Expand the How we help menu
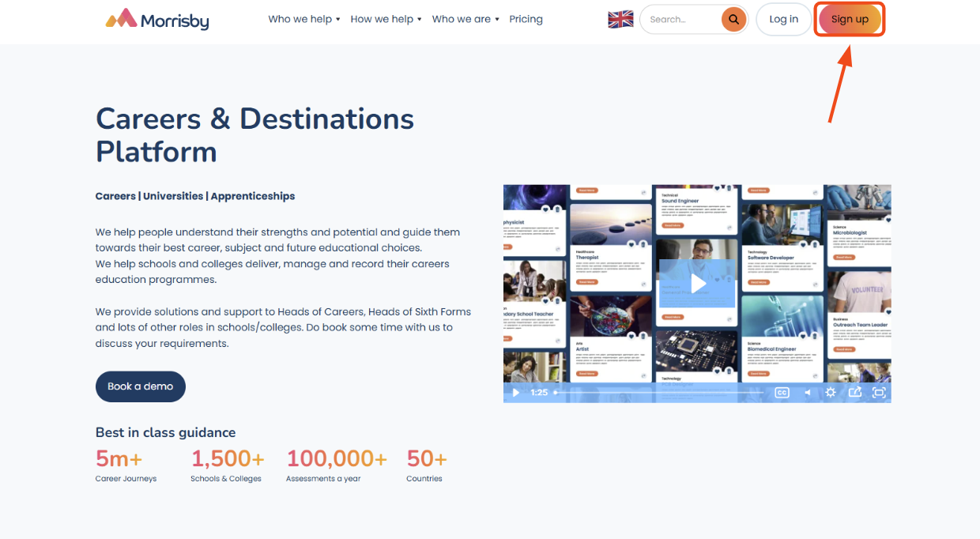The width and height of the screenshot is (980, 539). [386, 19]
